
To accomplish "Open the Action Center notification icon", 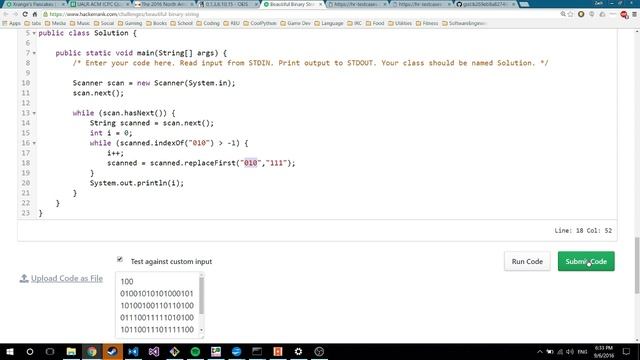I will (627, 351).
